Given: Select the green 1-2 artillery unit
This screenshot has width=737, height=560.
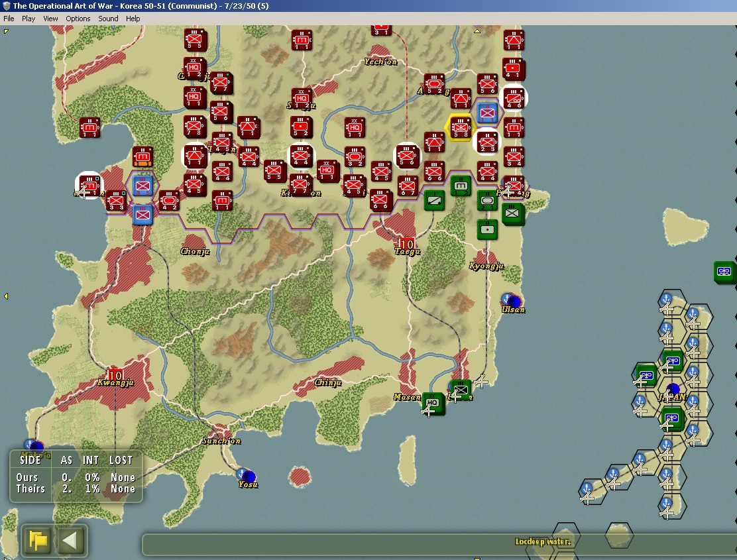Looking at the screenshot, I should coord(461,186).
